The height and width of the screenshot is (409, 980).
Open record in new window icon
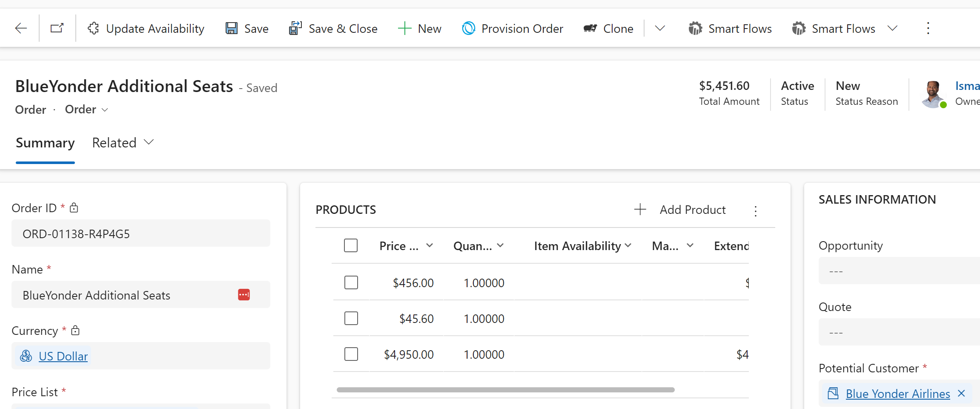pos(57,29)
